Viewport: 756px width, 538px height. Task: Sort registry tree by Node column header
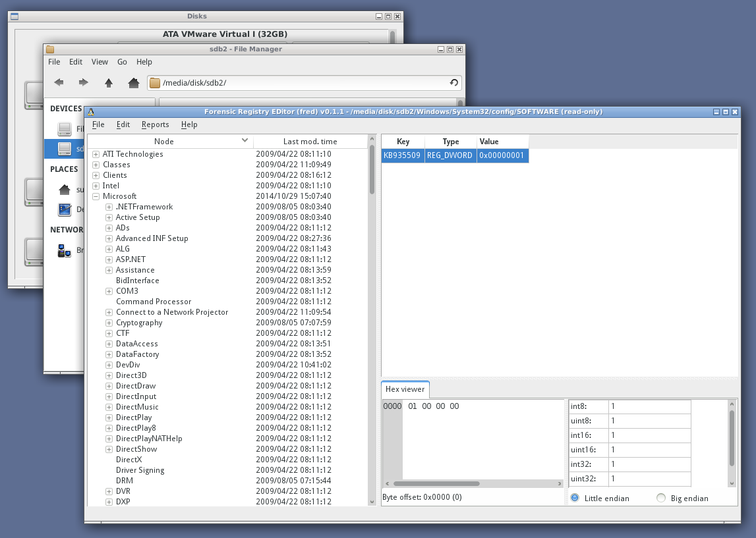(x=170, y=141)
